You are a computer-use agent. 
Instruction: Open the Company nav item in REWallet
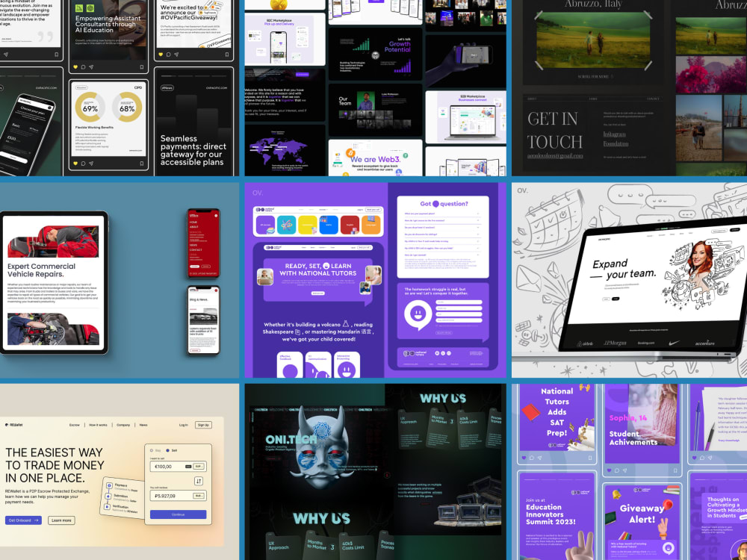point(123,425)
